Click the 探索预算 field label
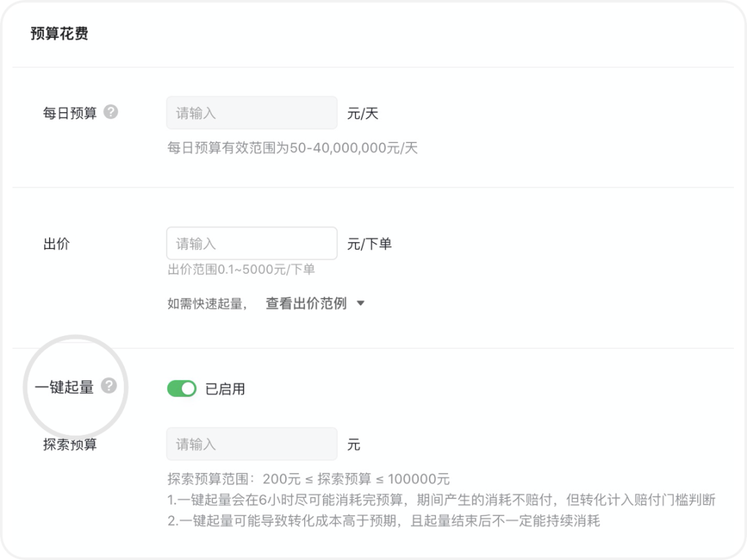 click(70, 445)
